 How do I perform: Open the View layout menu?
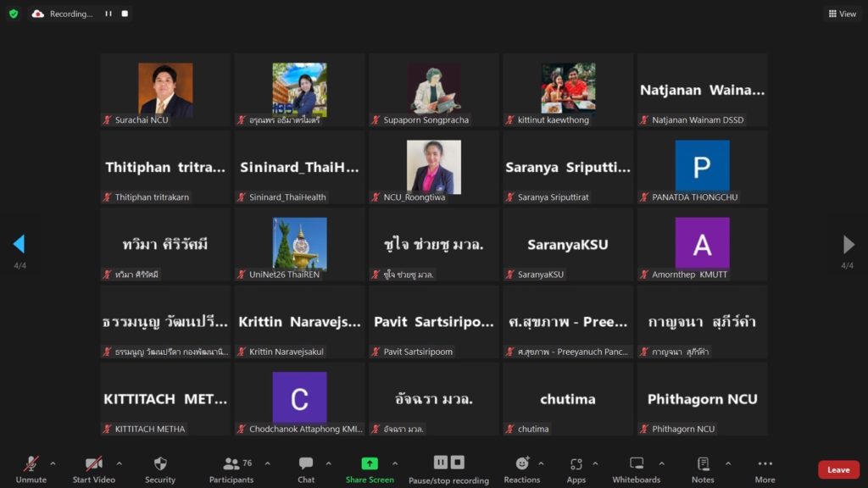(843, 14)
